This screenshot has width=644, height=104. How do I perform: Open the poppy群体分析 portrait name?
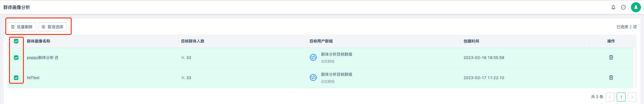(x=40, y=58)
